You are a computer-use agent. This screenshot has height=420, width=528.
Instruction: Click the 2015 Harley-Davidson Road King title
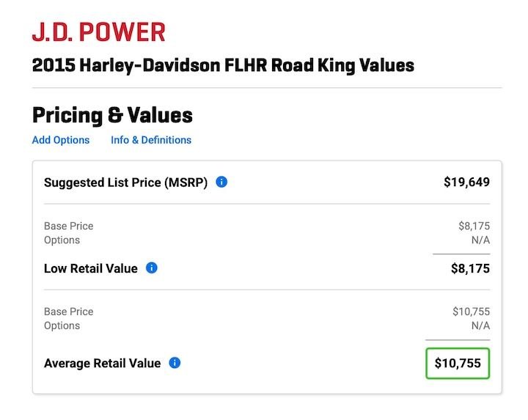(x=223, y=65)
